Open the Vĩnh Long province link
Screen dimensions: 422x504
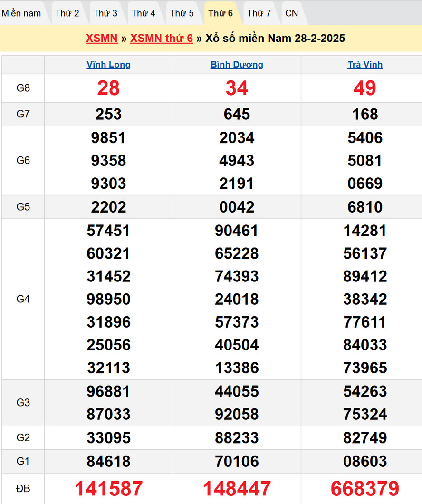point(108,65)
